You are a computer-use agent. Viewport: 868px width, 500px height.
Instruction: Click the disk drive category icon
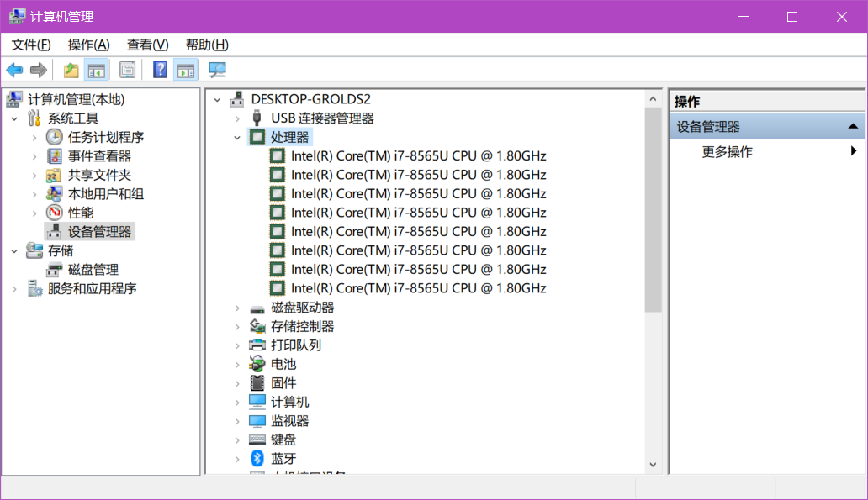coord(257,308)
